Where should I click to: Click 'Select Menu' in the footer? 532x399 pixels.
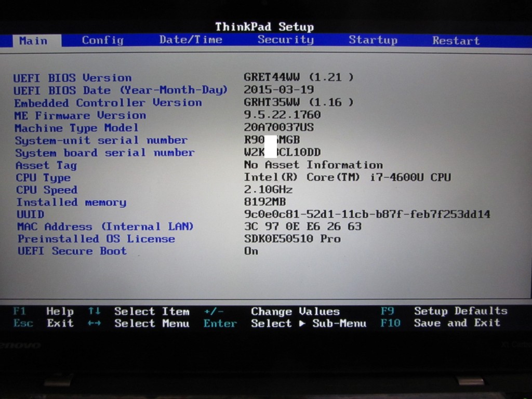152,323
